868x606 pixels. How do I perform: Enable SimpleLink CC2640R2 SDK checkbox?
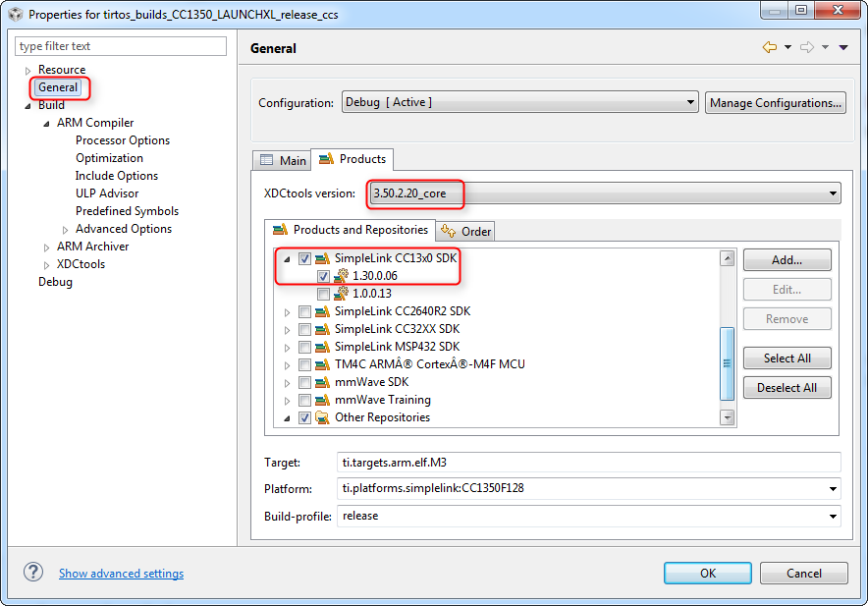point(304,312)
